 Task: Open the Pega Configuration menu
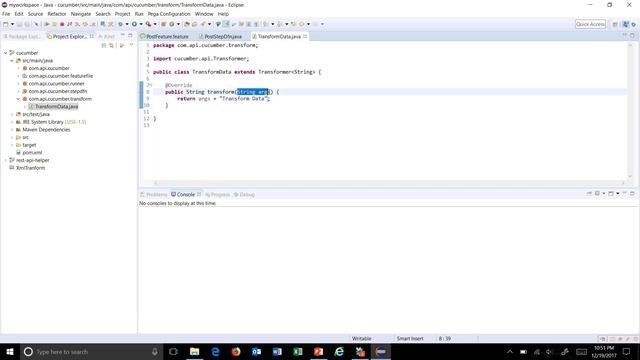point(169,14)
